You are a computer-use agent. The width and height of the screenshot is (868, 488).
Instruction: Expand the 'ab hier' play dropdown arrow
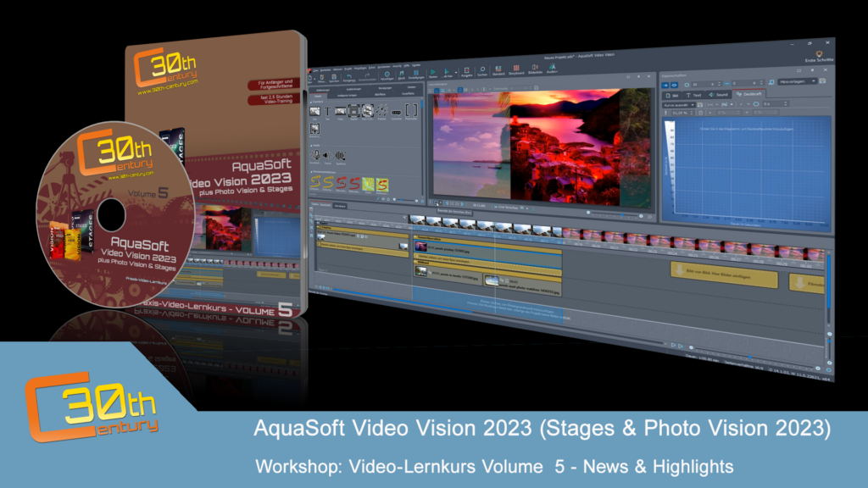click(x=456, y=72)
